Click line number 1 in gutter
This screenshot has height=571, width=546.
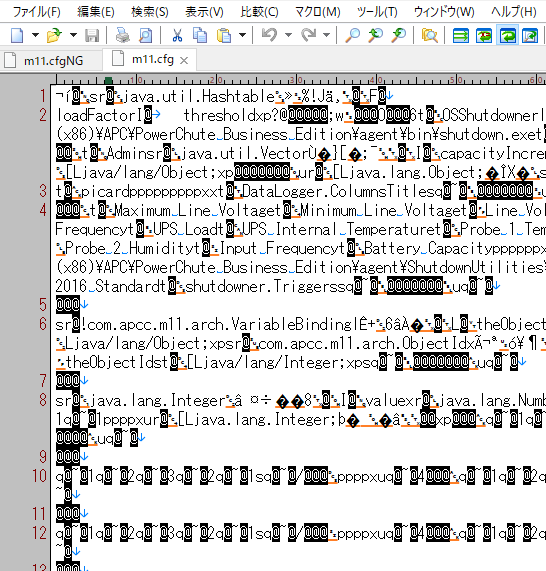43,96
